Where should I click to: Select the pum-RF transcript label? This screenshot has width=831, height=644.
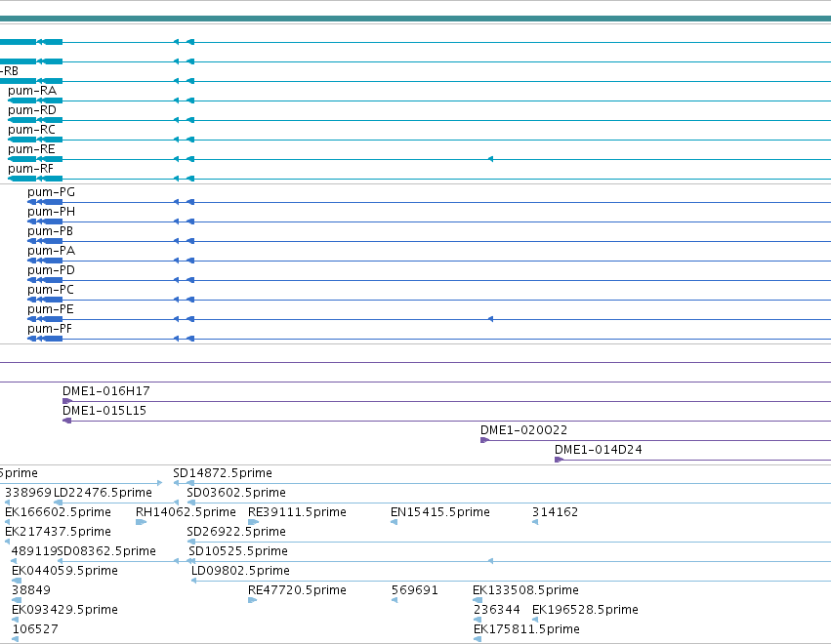(30, 169)
